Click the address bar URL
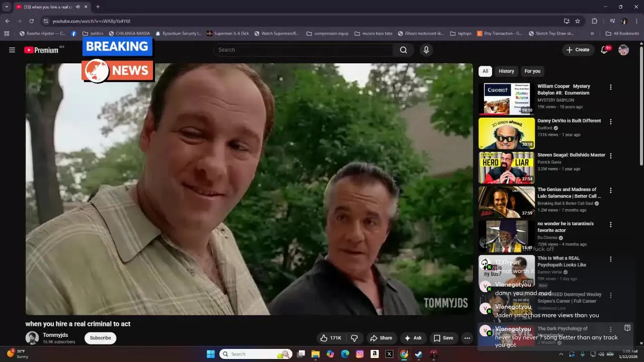Image resolution: width=644 pixels, height=362 pixels. pyautogui.click(x=92, y=21)
